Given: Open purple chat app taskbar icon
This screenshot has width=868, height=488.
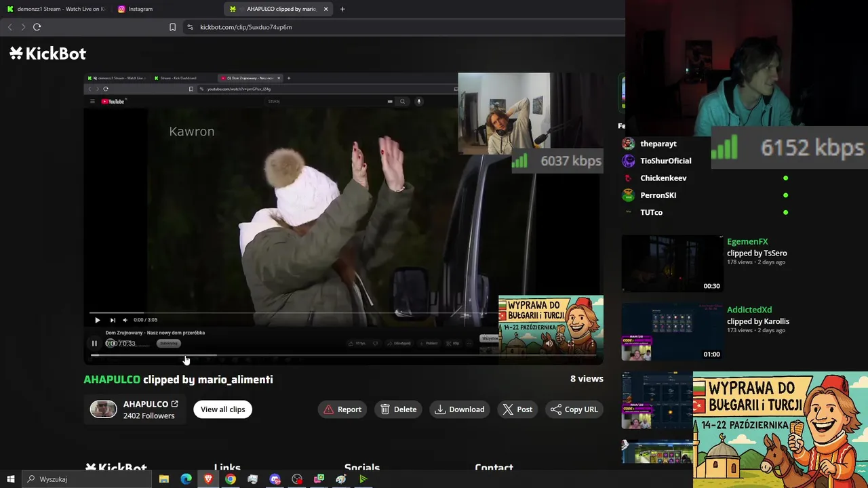Looking at the screenshot, I should pos(275,479).
